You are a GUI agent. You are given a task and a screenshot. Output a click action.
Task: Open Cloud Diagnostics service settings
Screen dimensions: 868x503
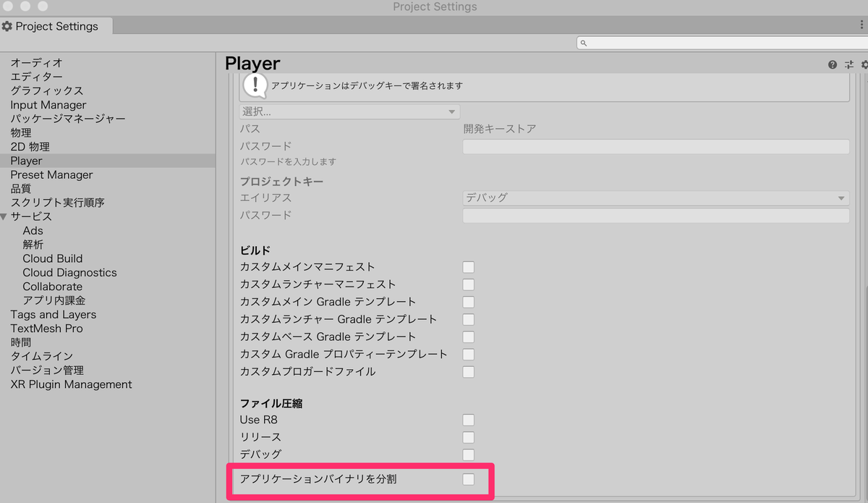click(69, 273)
